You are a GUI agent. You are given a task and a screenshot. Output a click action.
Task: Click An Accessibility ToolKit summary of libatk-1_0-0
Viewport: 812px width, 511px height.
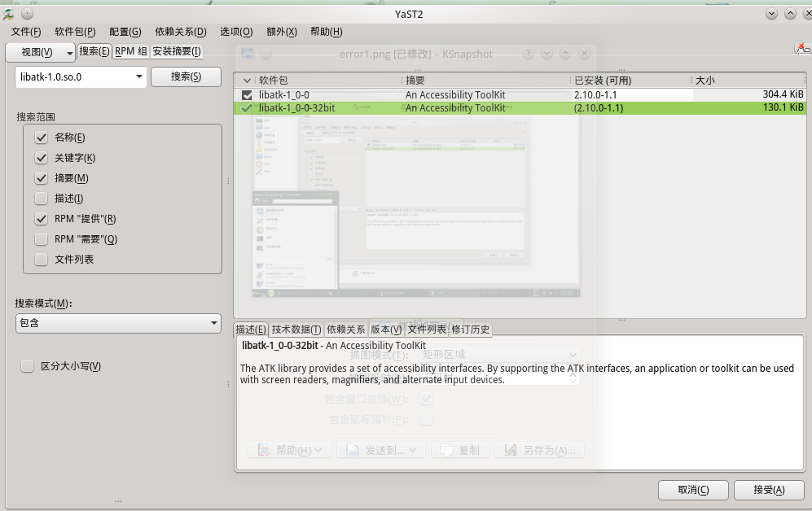(455, 95)
